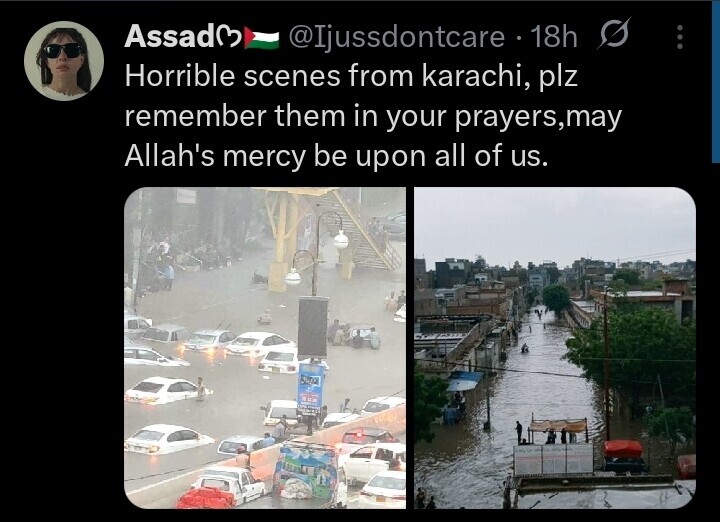Viewport: 720px width, 522px height.
Task: Click the slashed-circle Grok icon
Action: [x=614, y=34]
